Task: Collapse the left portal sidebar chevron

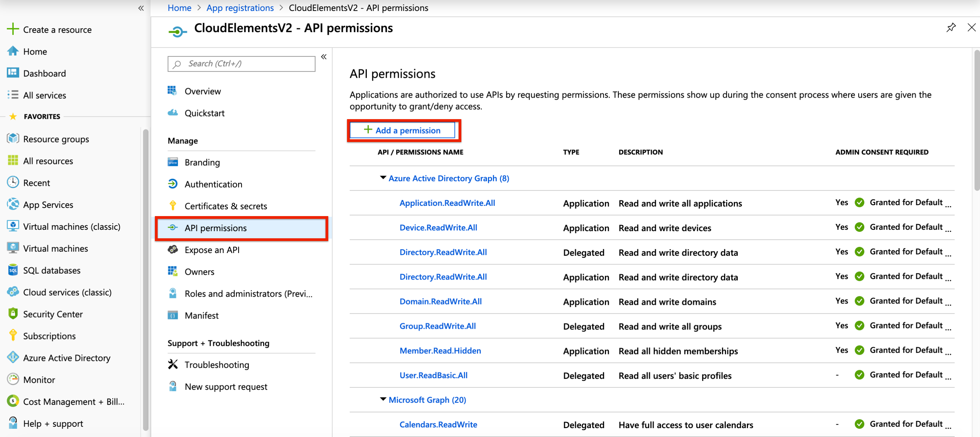Action: click(141, 8)
